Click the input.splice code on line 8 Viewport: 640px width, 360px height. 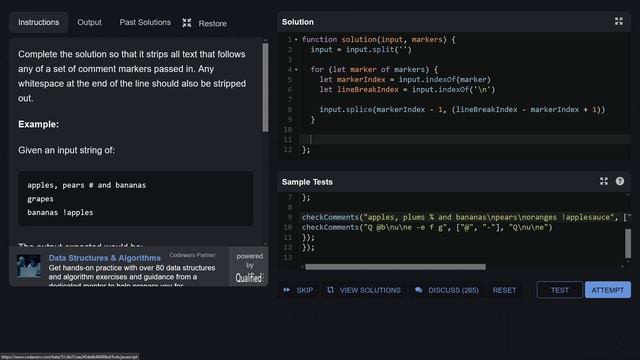tap(462, 109)
